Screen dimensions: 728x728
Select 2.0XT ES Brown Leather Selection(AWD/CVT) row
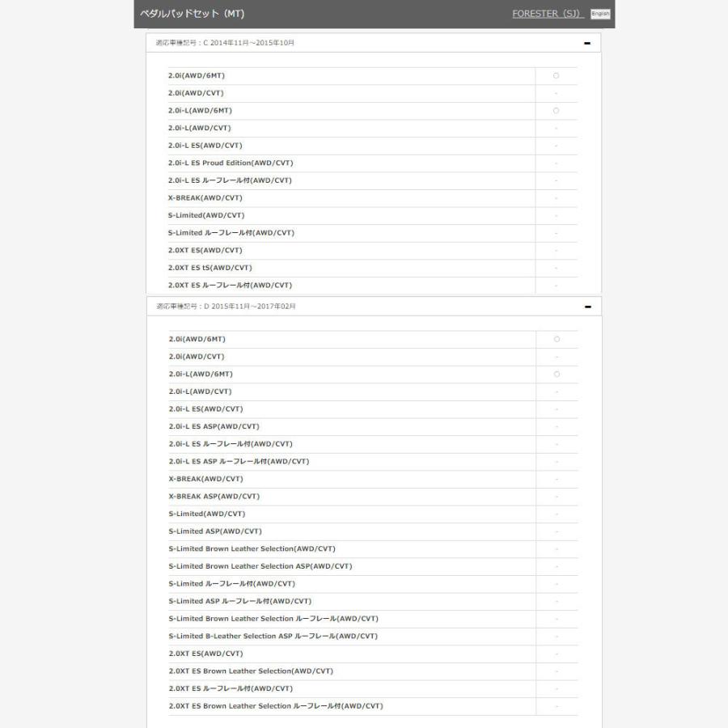251,671
